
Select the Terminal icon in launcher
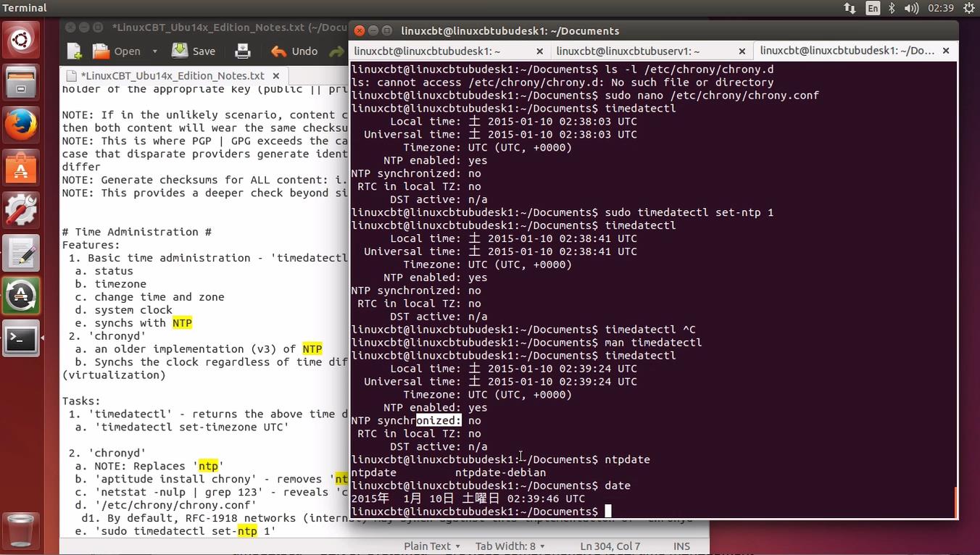[21, 338]
